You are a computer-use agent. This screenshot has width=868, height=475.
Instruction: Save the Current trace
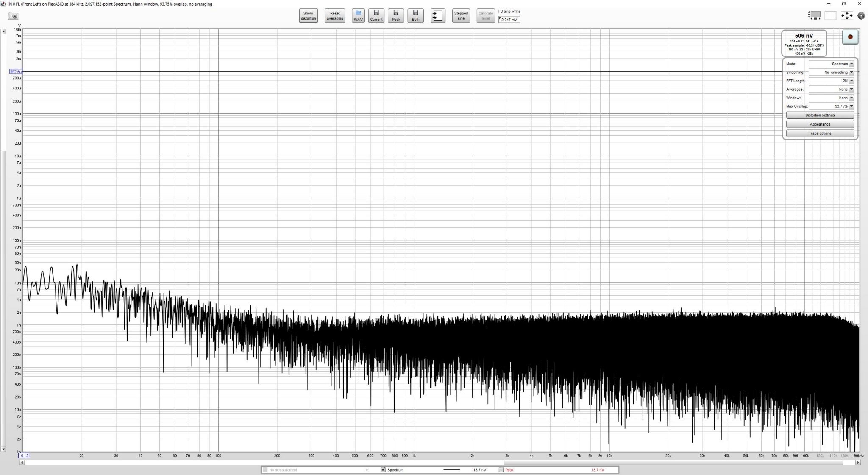pos(376,16)
